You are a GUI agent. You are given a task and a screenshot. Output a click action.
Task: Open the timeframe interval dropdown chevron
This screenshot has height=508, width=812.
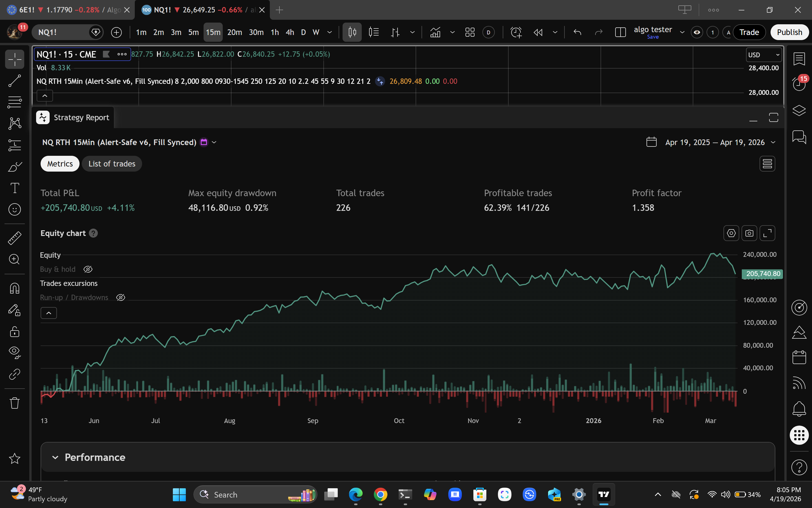(x=330, y=32)
